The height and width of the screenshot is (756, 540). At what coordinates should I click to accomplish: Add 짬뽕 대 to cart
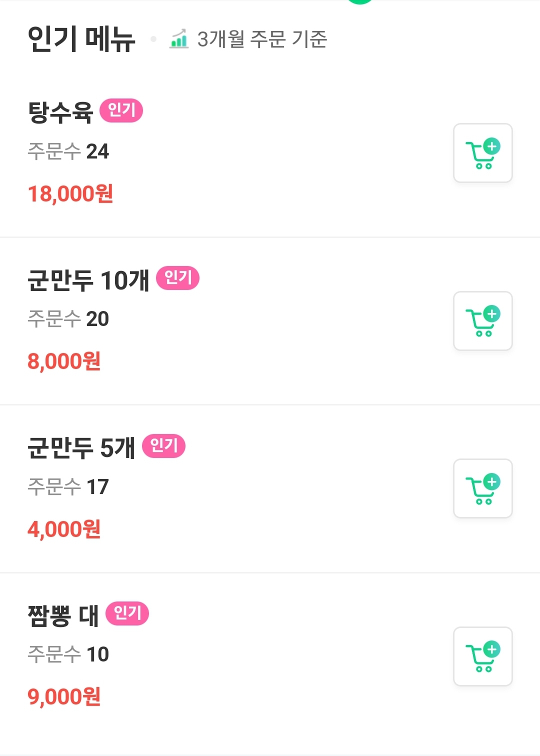(482, 656)
